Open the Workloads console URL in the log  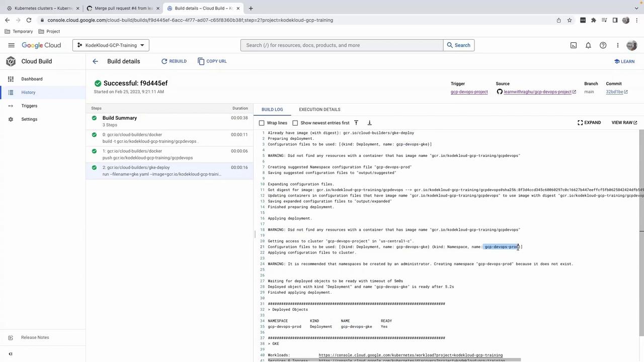coord(411,355)
